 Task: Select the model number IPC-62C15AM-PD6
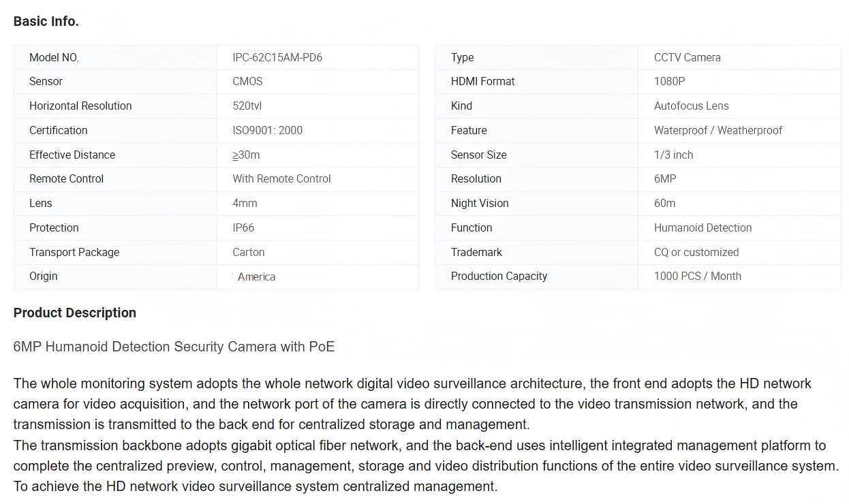277,57
